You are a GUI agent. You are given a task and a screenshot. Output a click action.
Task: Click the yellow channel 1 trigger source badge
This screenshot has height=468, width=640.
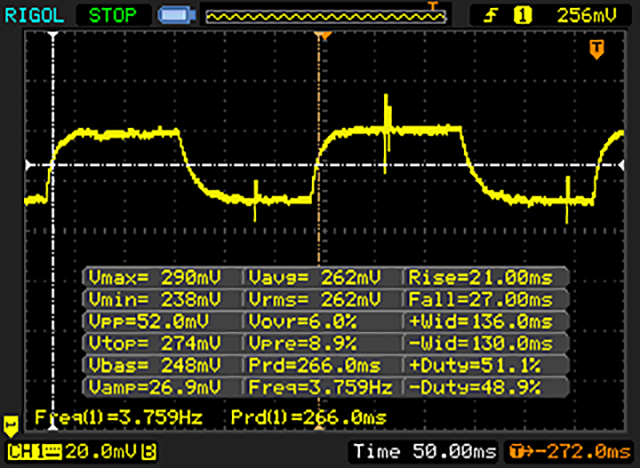[x=522, y=16]
